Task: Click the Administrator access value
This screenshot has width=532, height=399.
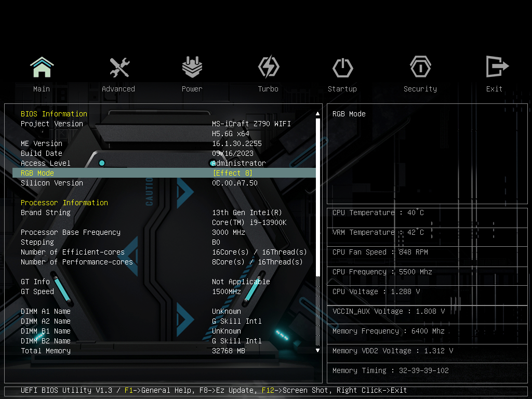Action: (239, 163)
